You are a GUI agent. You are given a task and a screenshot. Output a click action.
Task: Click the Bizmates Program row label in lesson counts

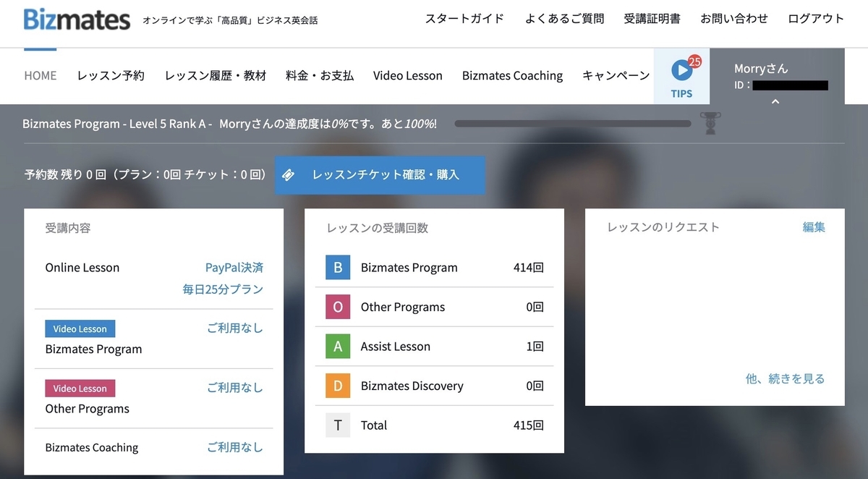pyautogui.click(x=409, y=267)
